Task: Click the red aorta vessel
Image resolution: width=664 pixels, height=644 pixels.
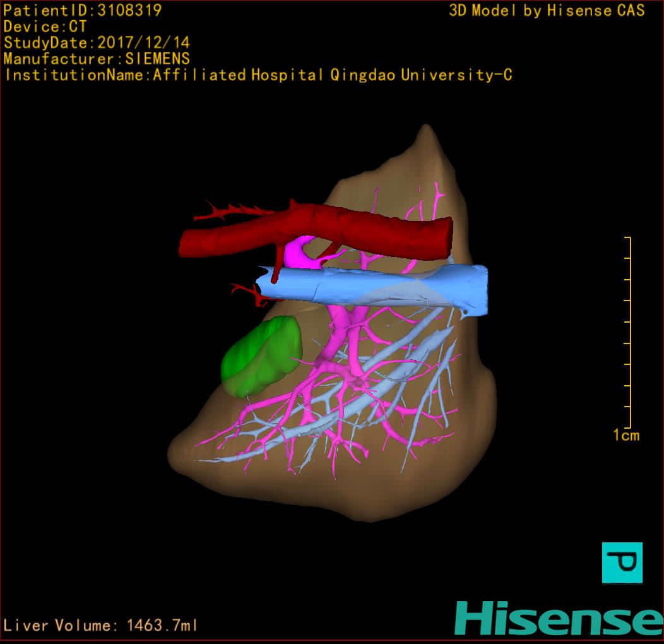Action: [316, 232]
